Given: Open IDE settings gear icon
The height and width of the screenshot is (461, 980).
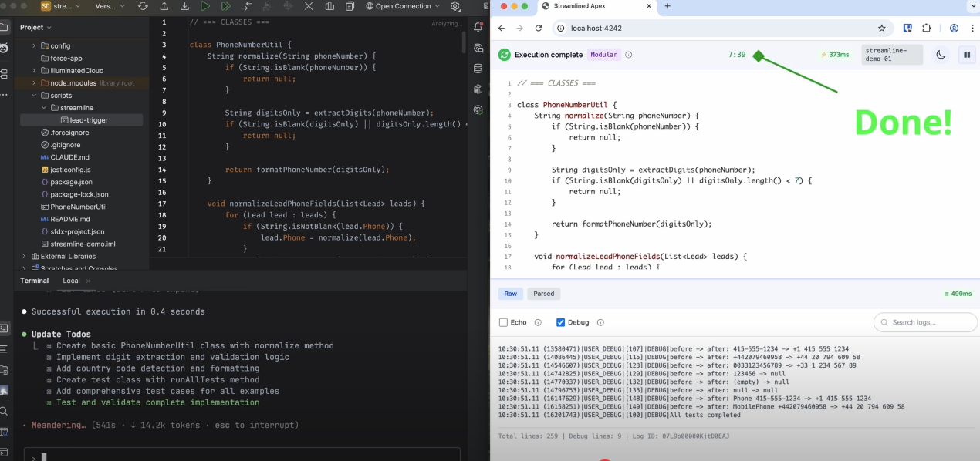Looking at the screenshot, I should click(455, 6).
